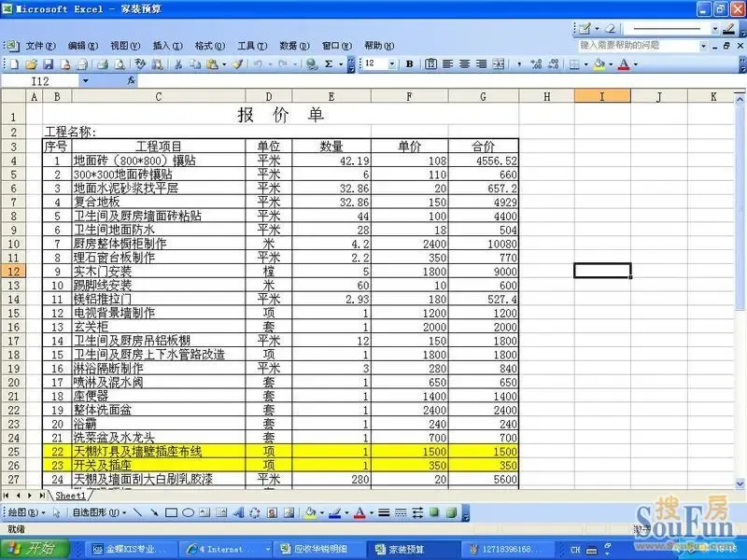Merge and center cells
Image resolution: width=747 pixels, height=560 pixels.
(x=499, y=63)
